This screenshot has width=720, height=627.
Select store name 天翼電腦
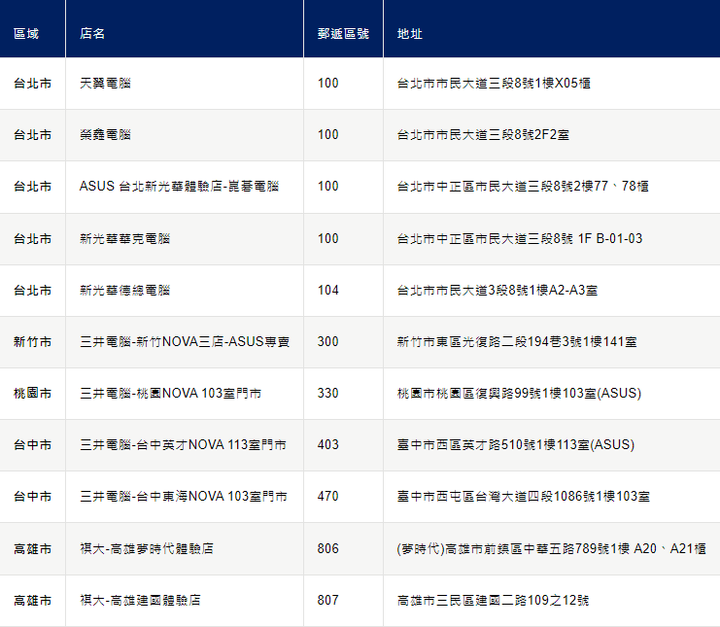105,83
